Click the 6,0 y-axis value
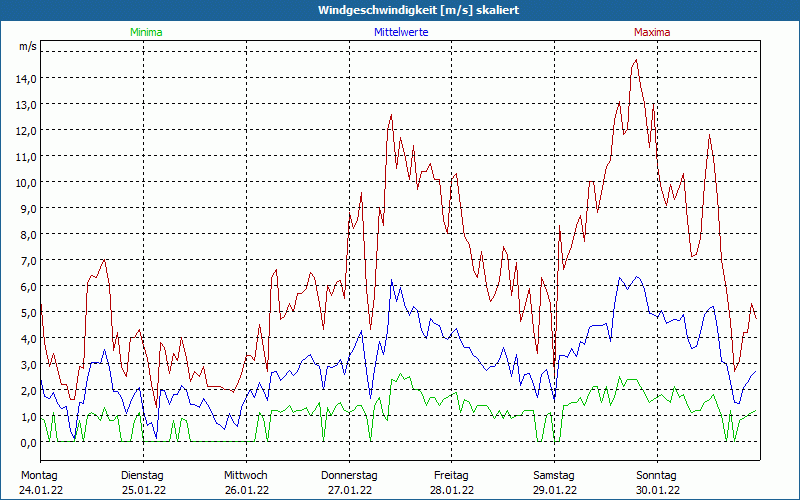 tap(28, 287)
